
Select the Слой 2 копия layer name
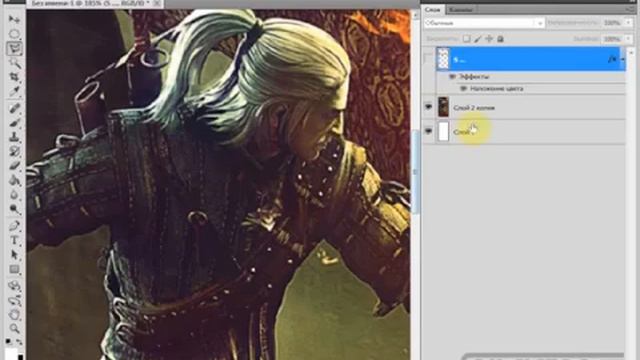474,108
